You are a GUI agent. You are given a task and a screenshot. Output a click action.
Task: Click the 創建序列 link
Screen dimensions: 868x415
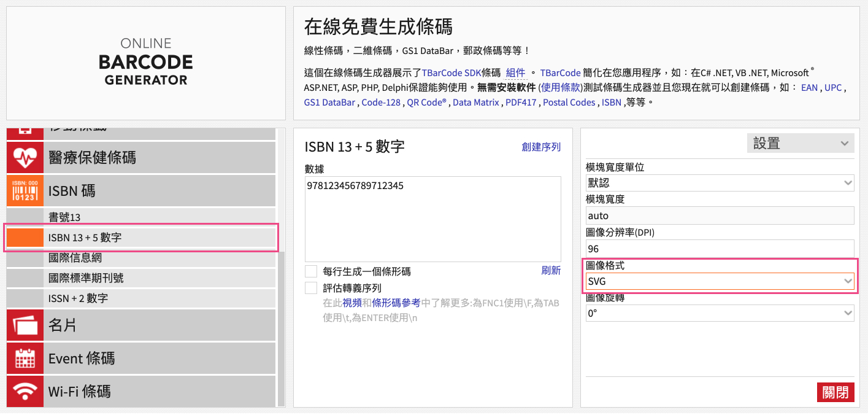coord(540,147)
